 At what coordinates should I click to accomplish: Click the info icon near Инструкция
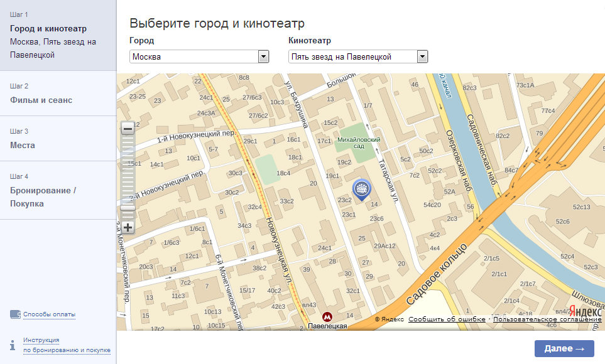pyautogui.click(x=13, y=345)
